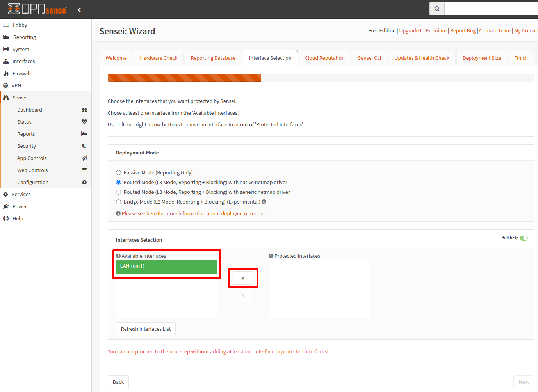
Task: Click the wizard progress bar
Action: (x=184, y=77)
